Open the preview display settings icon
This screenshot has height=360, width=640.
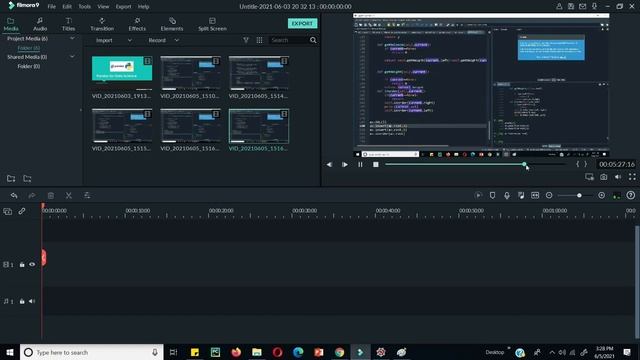(x=589, y=177)
